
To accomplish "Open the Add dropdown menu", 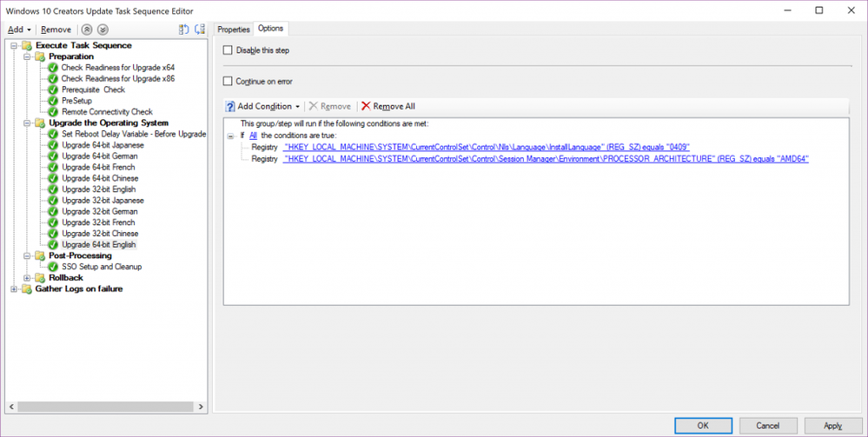I will 19,30.
